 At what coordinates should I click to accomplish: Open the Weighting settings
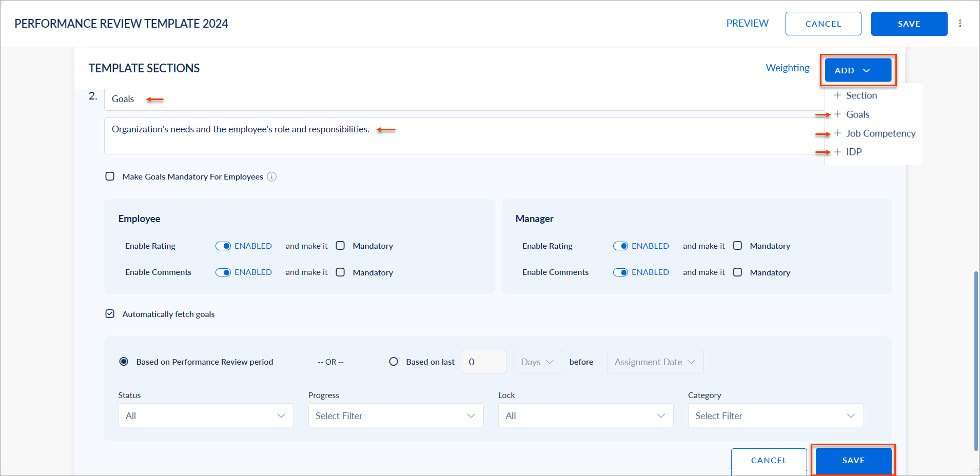(787, 67)
